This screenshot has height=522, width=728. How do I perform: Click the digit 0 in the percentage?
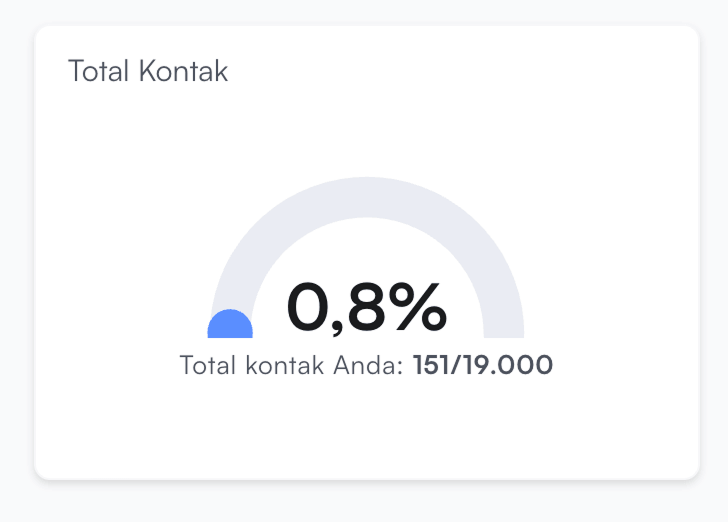click(313, 307)
